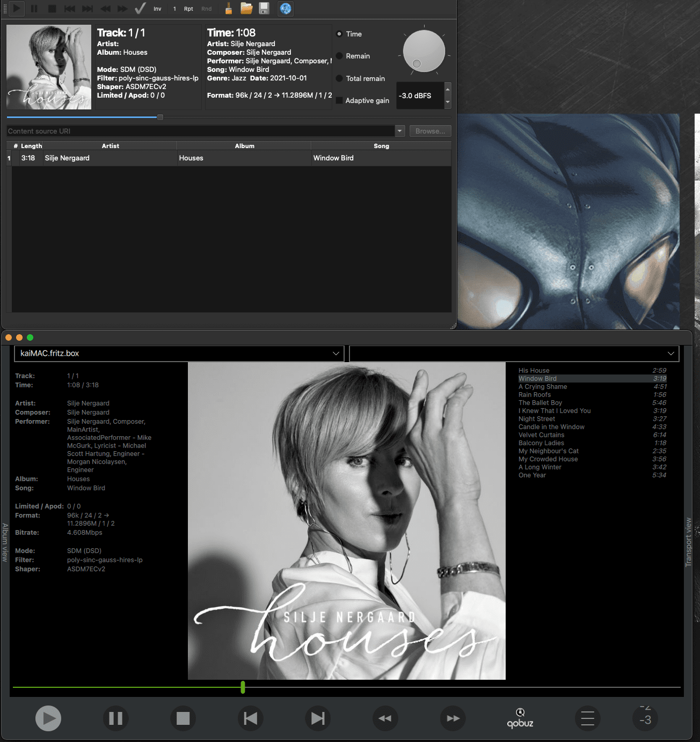Click into the Content source URI field
700x742 pixels.
pos(201,131)
